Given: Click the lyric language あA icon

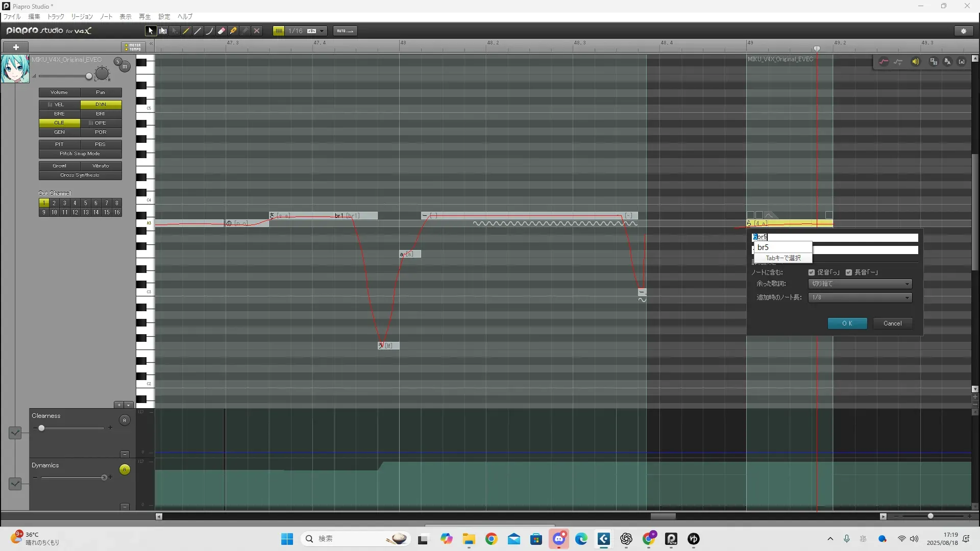Looking at the screenshot, I should [x=947, y=62].
